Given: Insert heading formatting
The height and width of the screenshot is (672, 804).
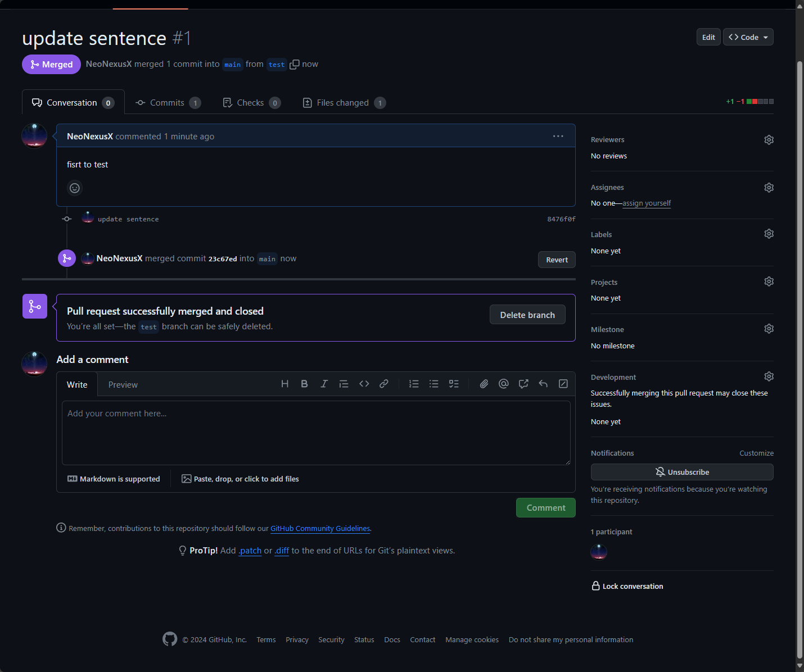Looking at the screenshot, I should 285,384.
